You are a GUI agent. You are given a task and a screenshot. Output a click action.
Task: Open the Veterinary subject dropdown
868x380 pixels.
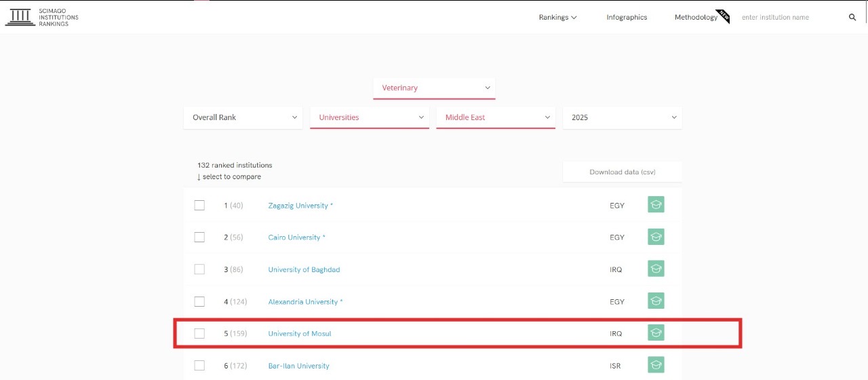(x=434, y=88)
